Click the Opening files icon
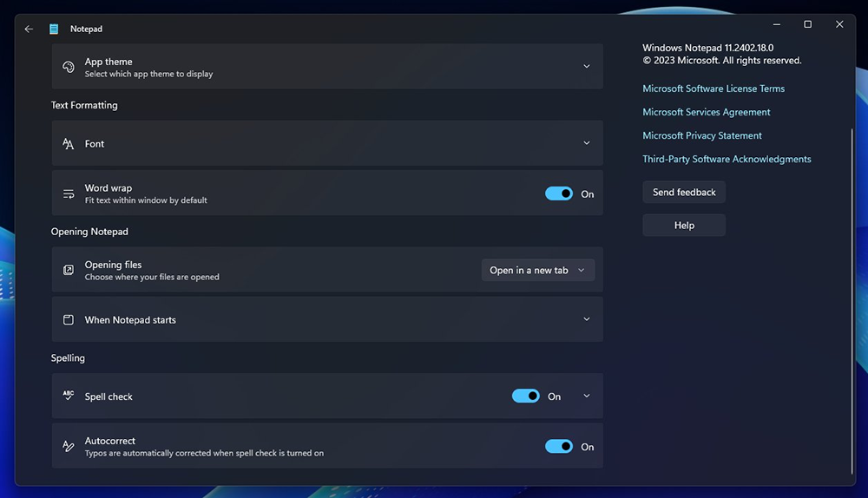The image size is (868, 498). pos(69,271)
